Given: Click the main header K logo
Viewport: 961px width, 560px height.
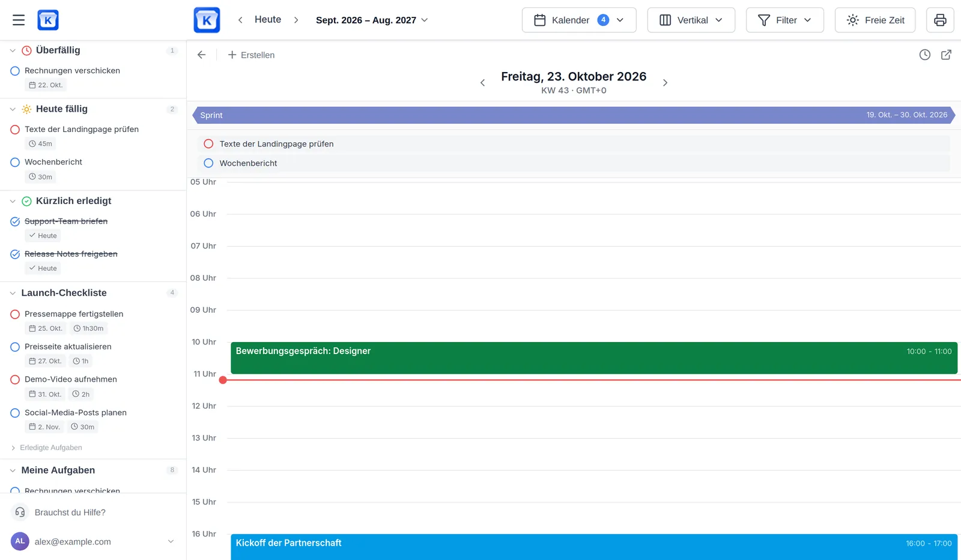Looking at the screenshot, I should click(x=207, y=20).
